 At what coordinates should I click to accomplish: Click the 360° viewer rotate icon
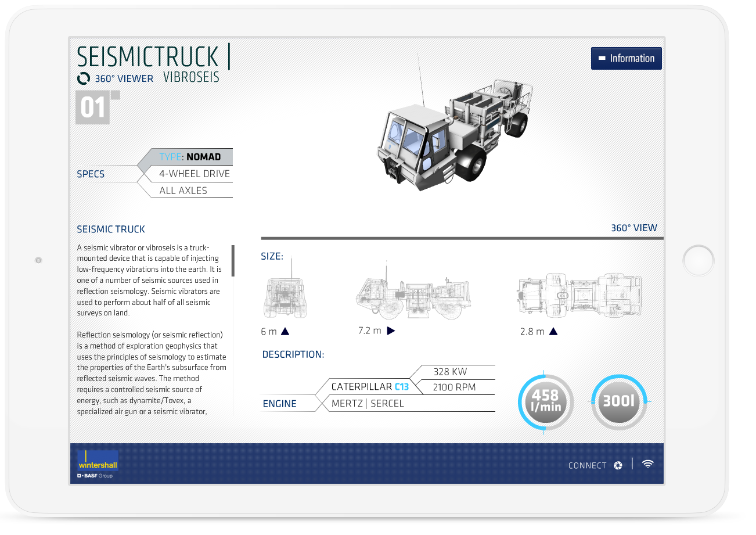coord(84,78)
